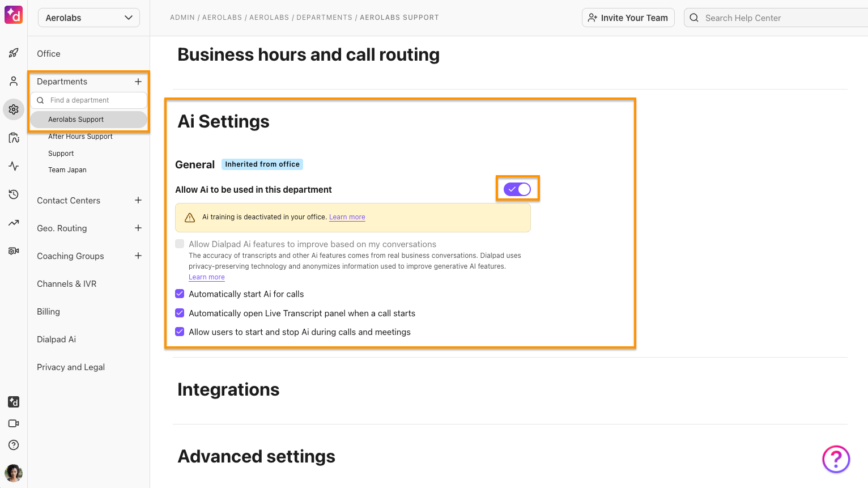Open Channels & IVR in sidebar
The image size is (868, 488).
pos(67,283)
